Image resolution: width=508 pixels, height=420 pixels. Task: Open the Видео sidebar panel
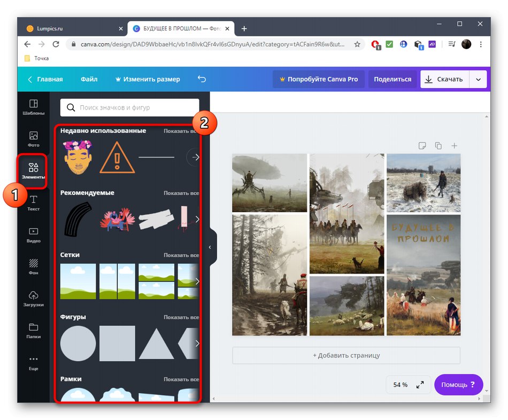pyautogui.click(x=33, y=235)
